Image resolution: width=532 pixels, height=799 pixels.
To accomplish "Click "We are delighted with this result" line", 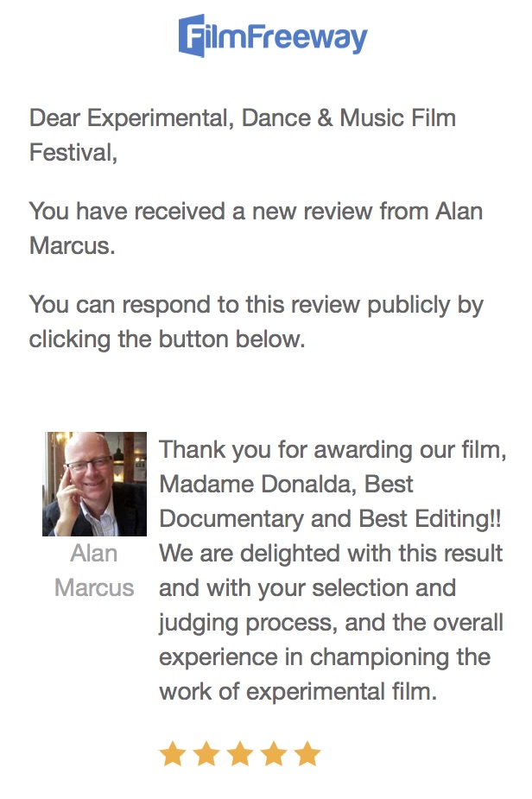I will pyautogui.click(x=331, y=554).
